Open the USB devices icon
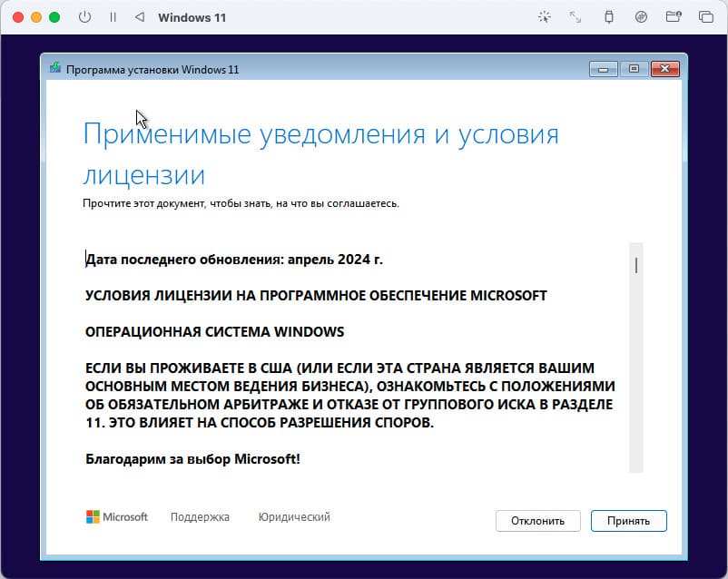The height and width of the screenshot is (579, 728). [x=608, y=17]
